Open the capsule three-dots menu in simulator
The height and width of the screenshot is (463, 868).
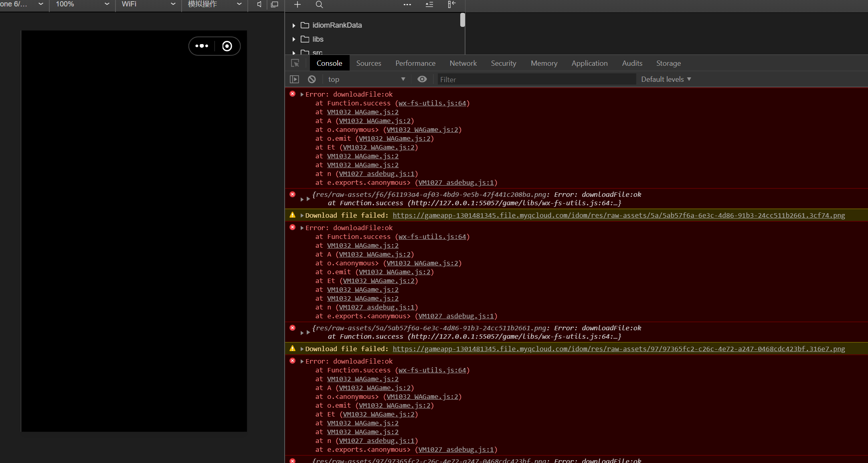coord(202,46)
